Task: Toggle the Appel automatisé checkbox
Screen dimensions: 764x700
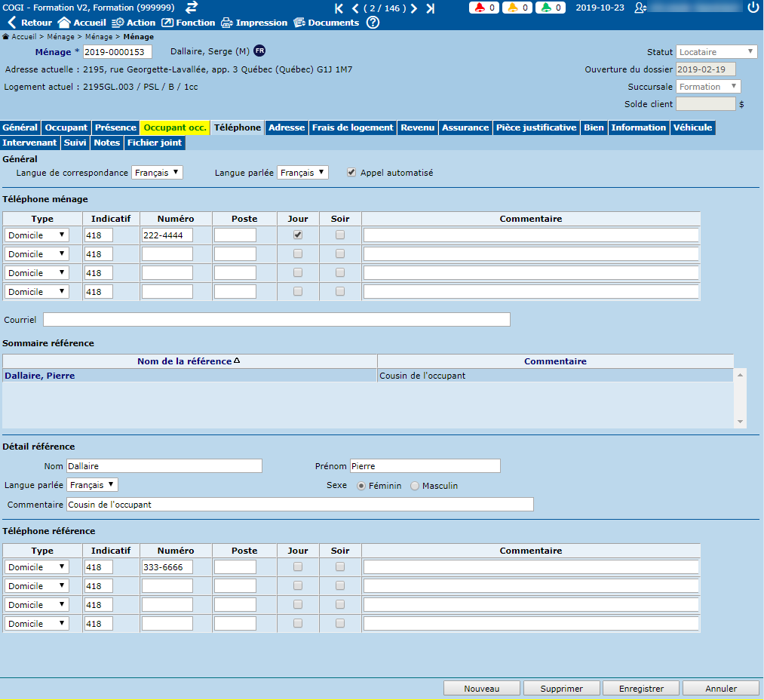Action: [351, 173]
